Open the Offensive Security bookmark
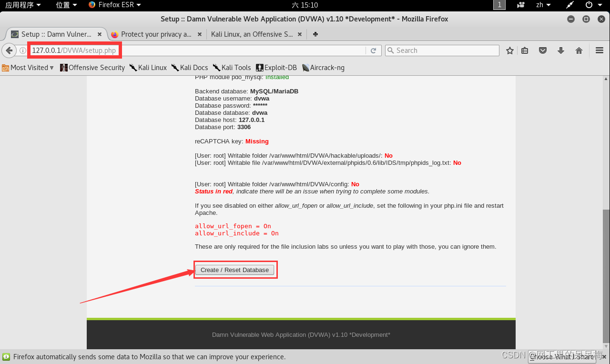The image size is (610, 364). [92, 68]
